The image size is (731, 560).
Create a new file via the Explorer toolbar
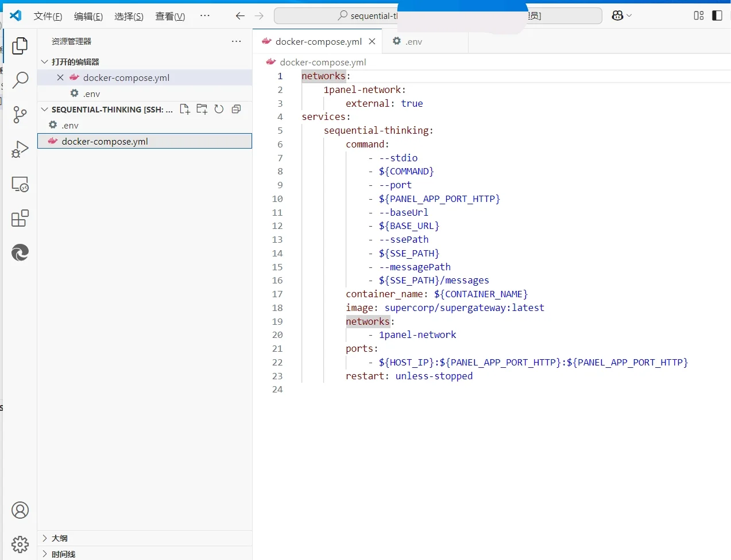click(x=185, y=109)
